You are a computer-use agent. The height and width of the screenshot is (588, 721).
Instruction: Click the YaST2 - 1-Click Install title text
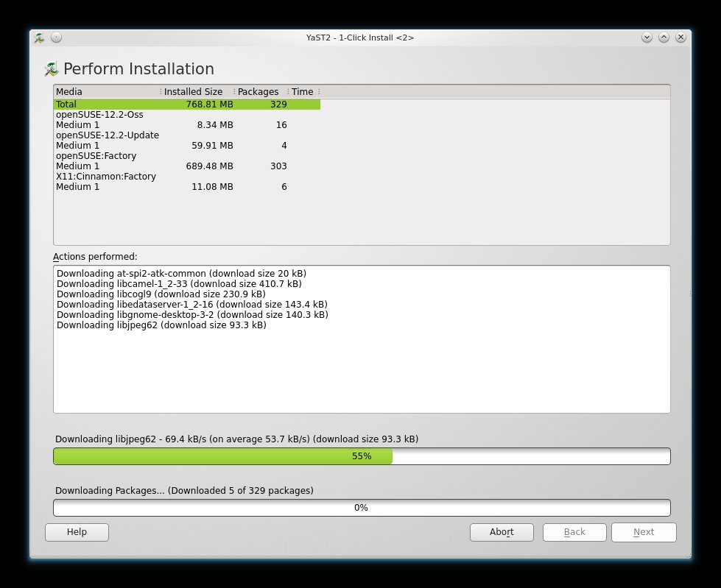coord(359,38)
